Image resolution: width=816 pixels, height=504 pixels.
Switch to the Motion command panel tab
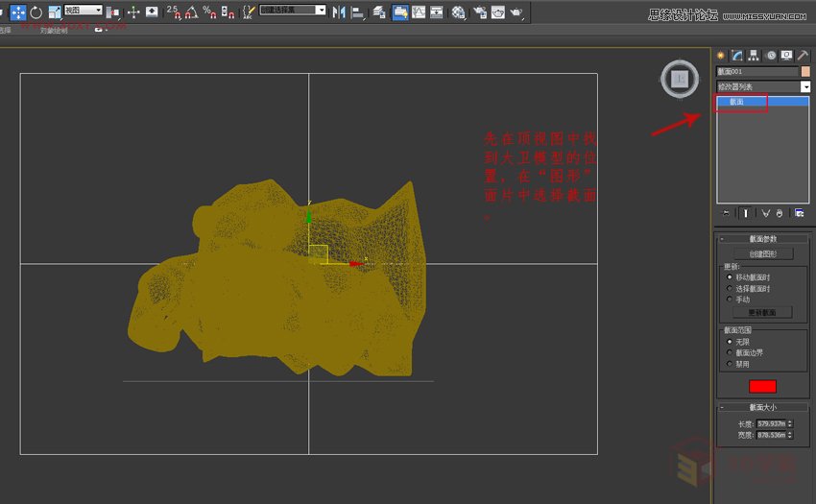[x=771, y=55]
